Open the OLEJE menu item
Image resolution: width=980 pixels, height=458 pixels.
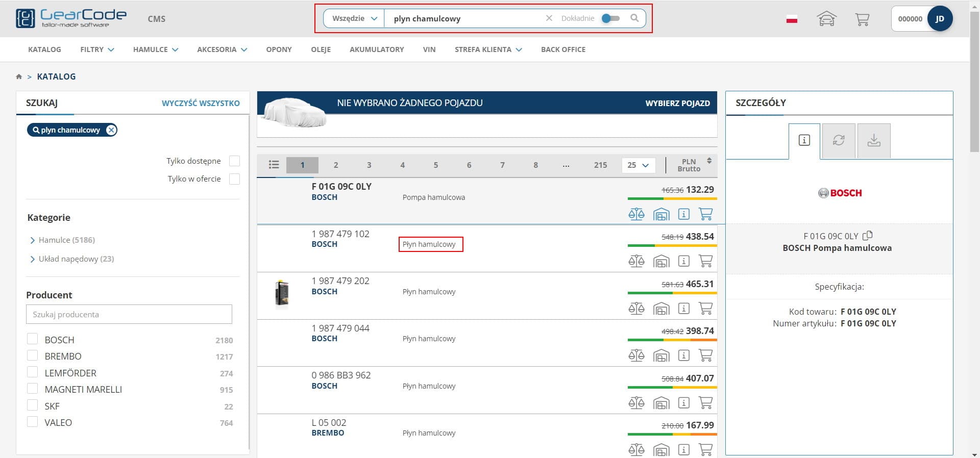point(321,49)
